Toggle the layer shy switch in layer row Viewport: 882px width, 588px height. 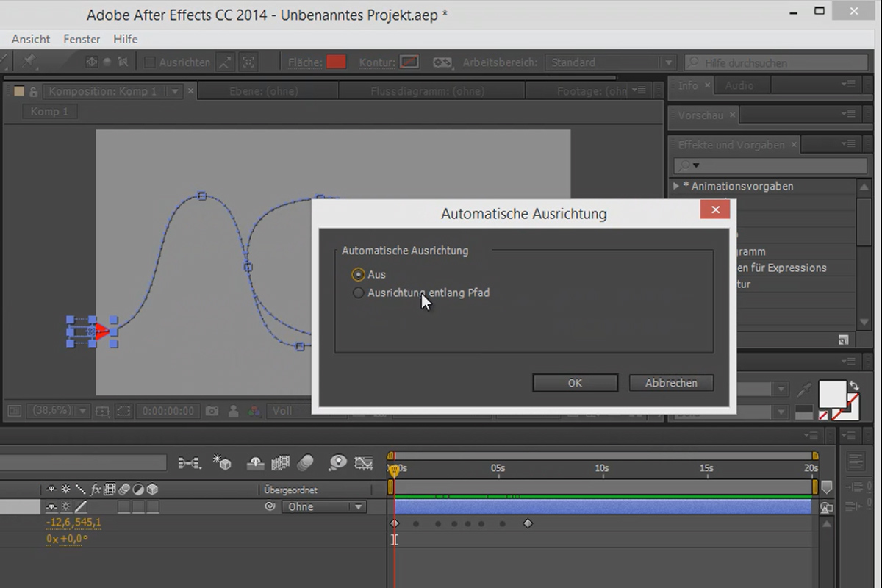[x=51, y=506]
